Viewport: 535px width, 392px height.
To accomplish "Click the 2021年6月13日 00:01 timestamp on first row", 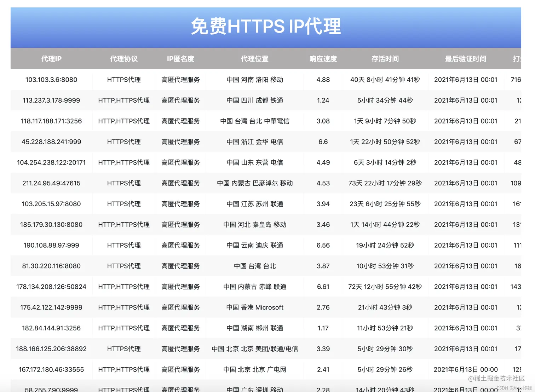I will [x=465, y=80].
